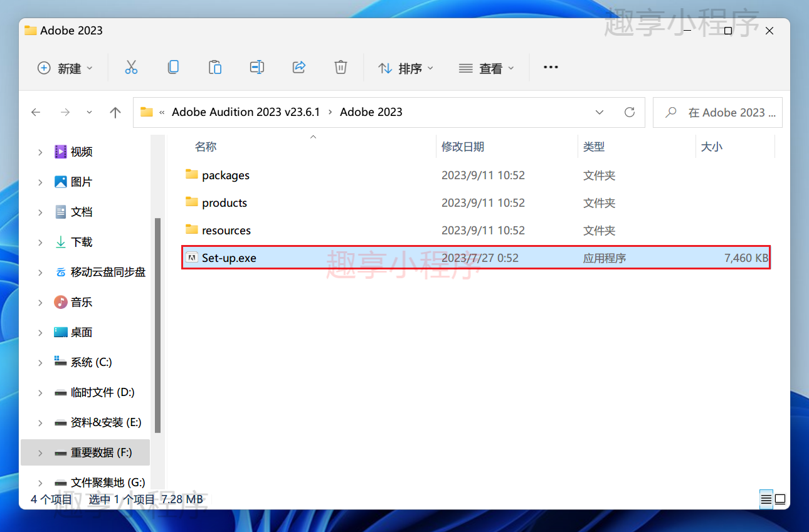Refresh the current folder view
The height and width of the screenshot is (532, 809).
[x=630, y=112]
